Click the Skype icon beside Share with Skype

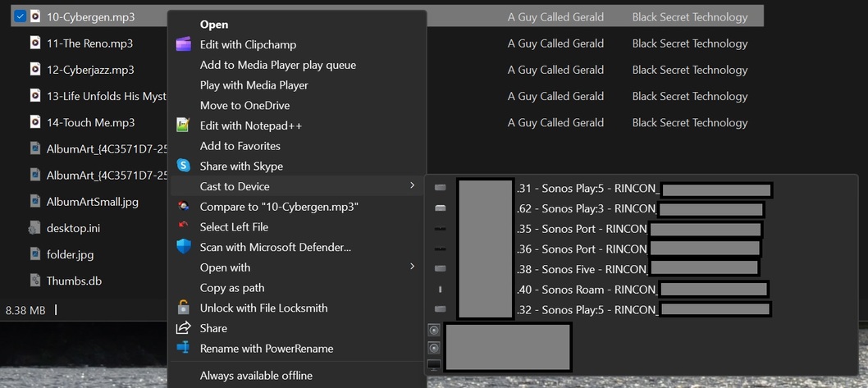[x=184, y=166]
